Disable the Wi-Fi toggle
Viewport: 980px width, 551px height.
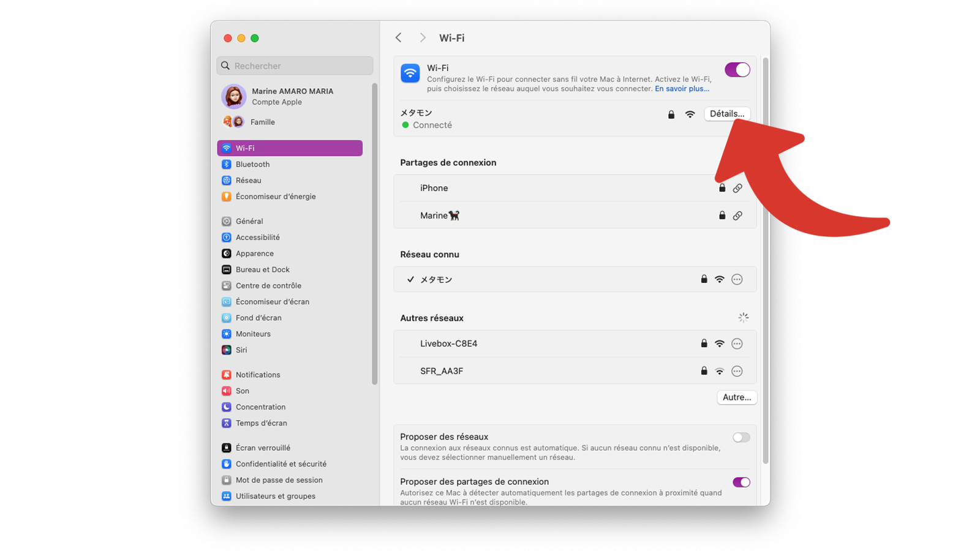point(737,70)
